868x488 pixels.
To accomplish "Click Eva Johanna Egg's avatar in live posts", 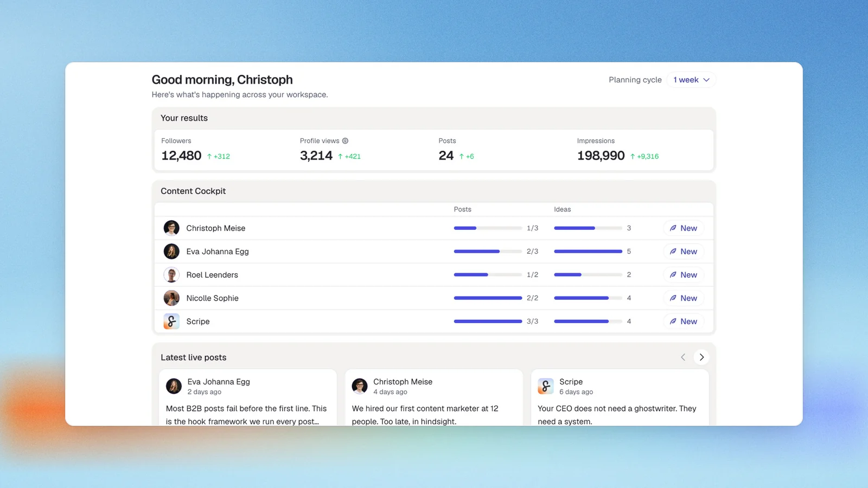I will pos(174,386).
